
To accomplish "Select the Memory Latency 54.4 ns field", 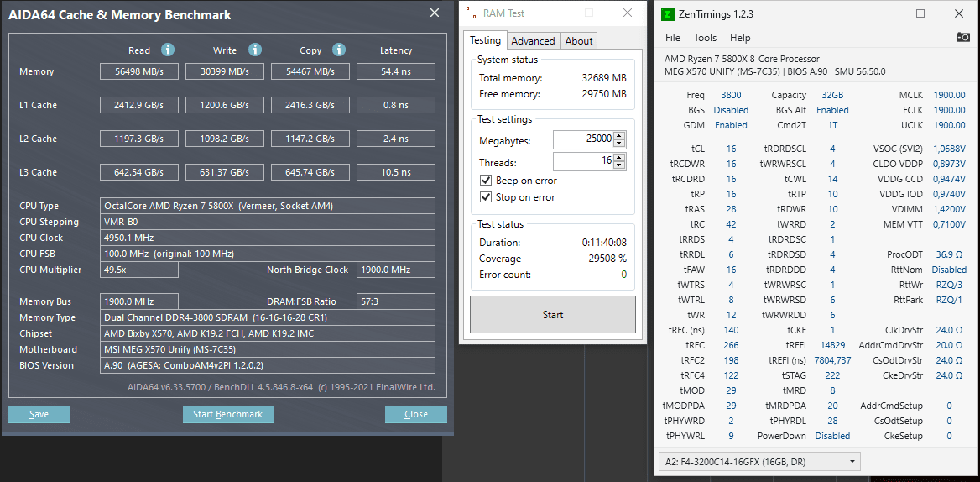I will (396, 71).
